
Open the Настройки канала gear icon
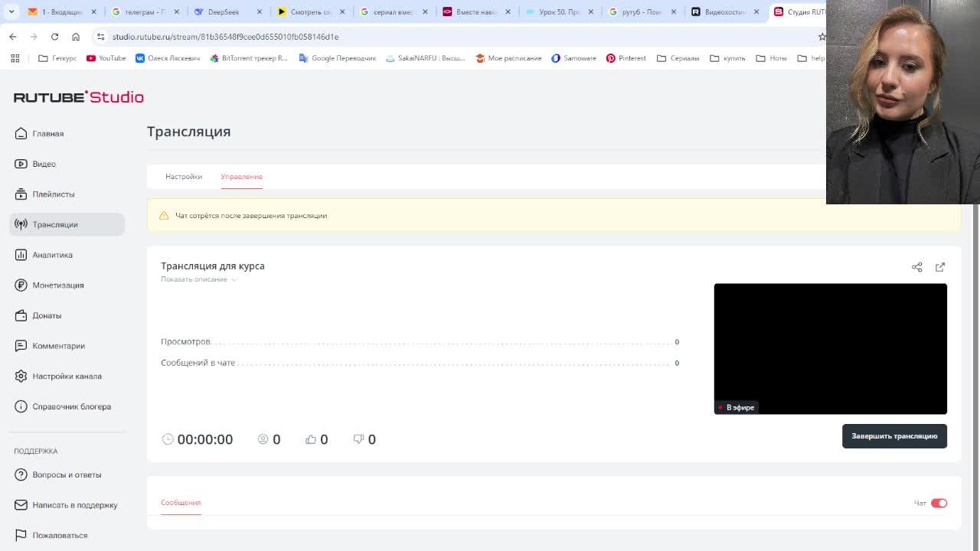point(21,376)
